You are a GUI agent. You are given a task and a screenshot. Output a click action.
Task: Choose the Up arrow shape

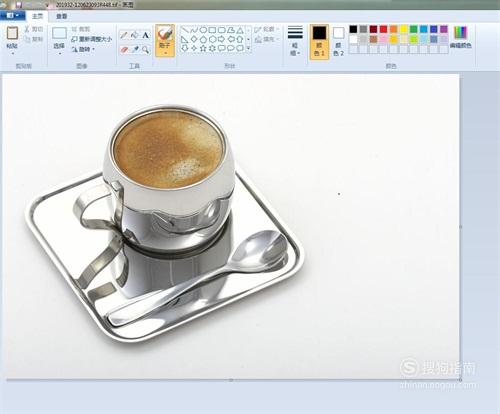click(x=239, y=39)
